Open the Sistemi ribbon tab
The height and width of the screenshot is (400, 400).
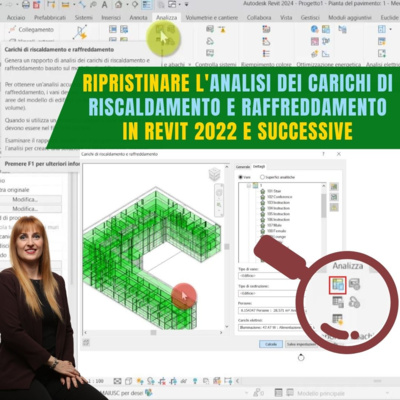[83, 17]
